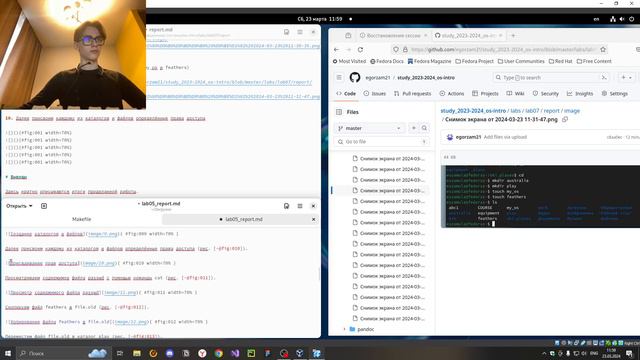Open the Открыть dropdown arrow
The width and height of the screenshot is (640, 360).
(x=31, y=206)
